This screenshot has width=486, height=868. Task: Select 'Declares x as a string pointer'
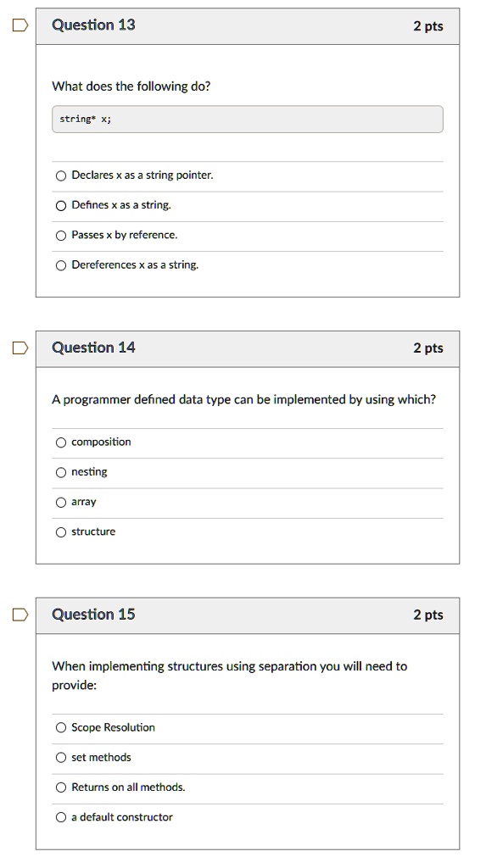coord(61,176)
